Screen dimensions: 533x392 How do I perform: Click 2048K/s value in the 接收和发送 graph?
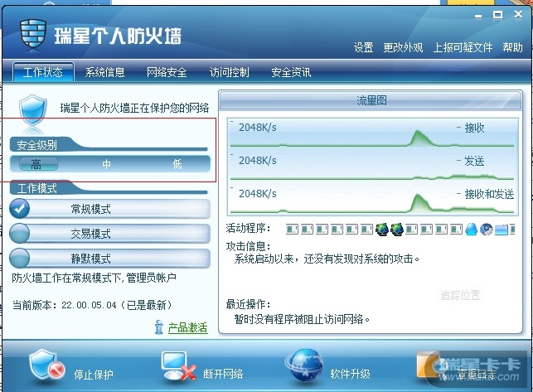pyautogui.click(x=258, y=193)
